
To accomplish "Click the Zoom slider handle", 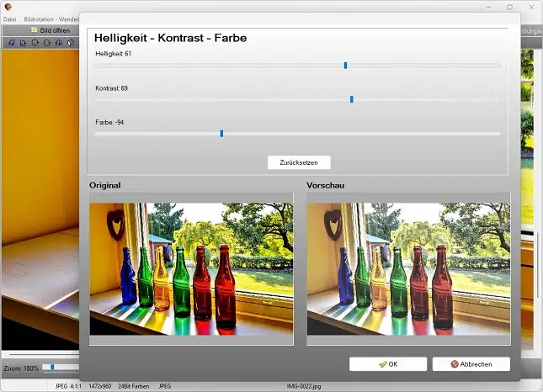I will click(53, 368).
